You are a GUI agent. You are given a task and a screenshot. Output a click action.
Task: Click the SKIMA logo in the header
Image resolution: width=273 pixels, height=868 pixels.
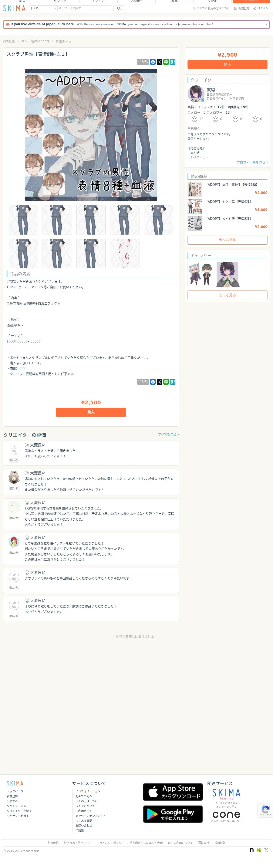14,9
